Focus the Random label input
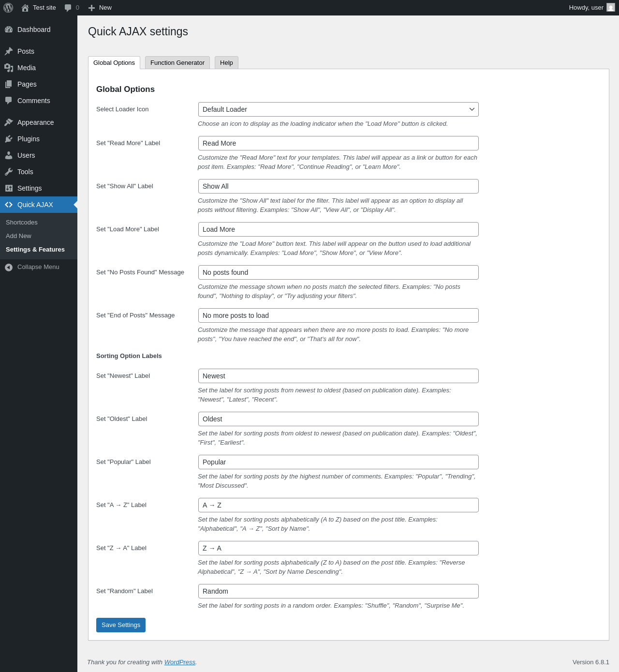Viewport: 619px width, 672px height. (339, 591)
